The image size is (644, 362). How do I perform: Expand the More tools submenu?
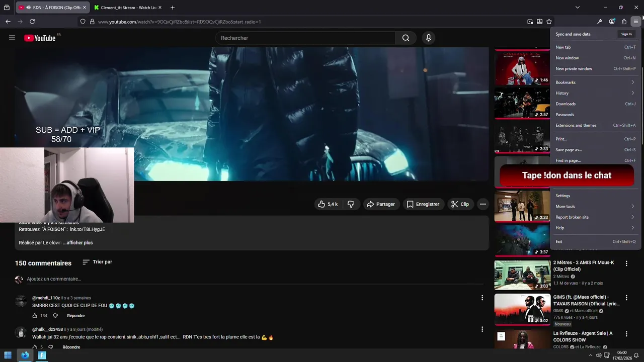[x=595, y=206]
